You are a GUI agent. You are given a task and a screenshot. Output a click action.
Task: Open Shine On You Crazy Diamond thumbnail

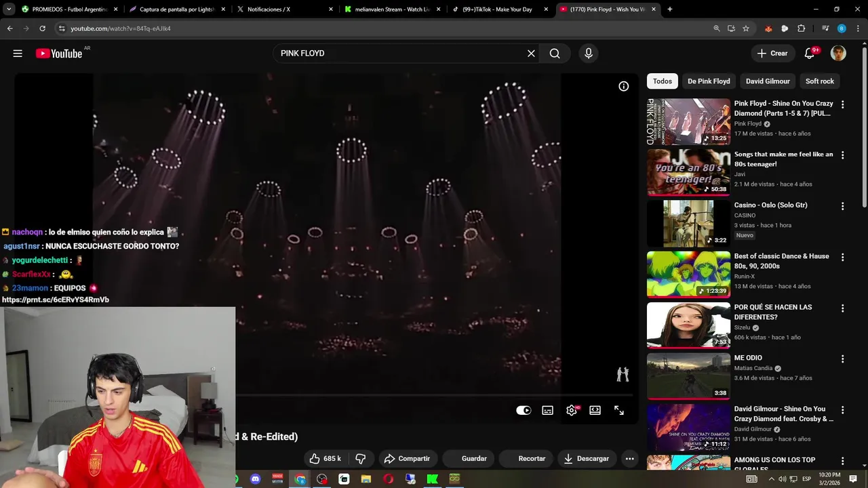pos(688,122)
